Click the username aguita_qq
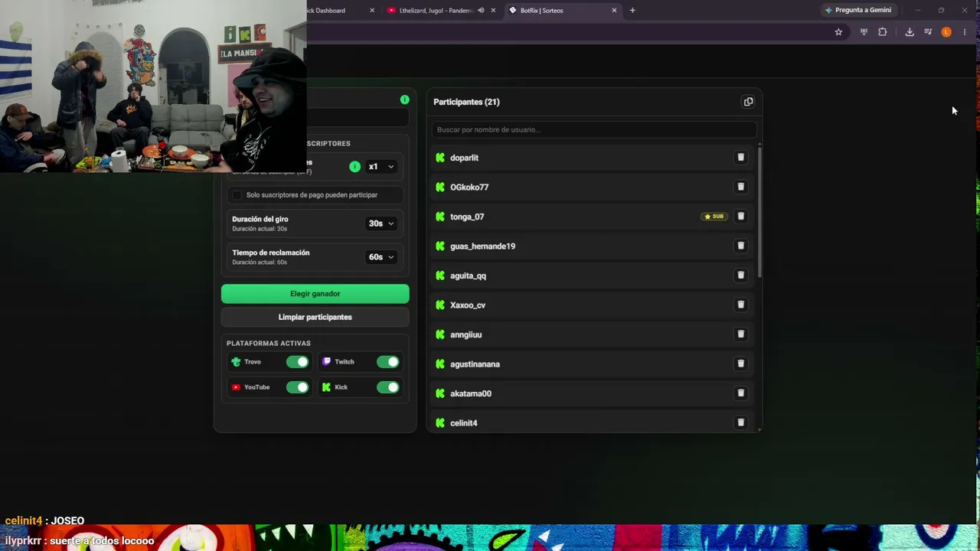Viewport: 980px width, 551px height. pyautogui.click(x=468, y=275)
